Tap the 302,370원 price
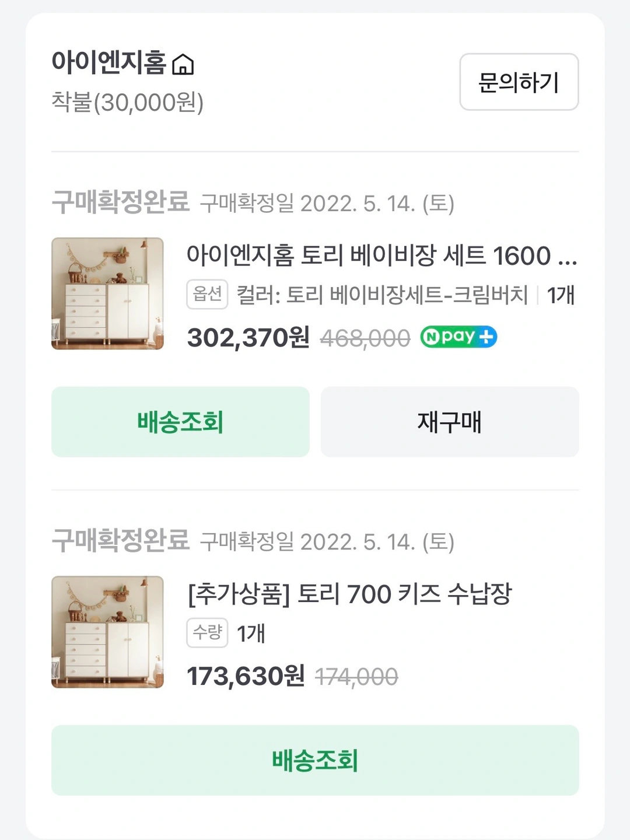The width and height of the screenshot is (630, 840). click(x=248, y=338)
